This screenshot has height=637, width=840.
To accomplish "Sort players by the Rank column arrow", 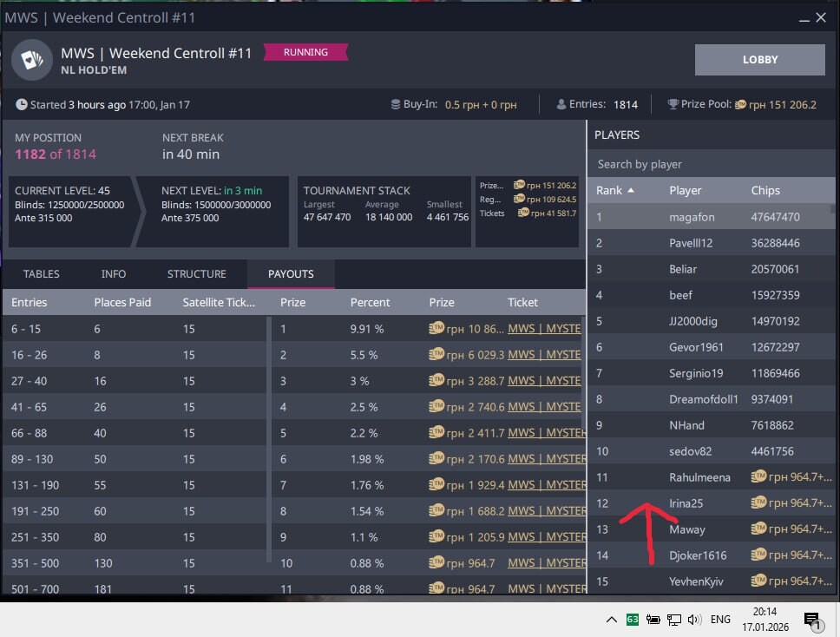I will (630, 190).
